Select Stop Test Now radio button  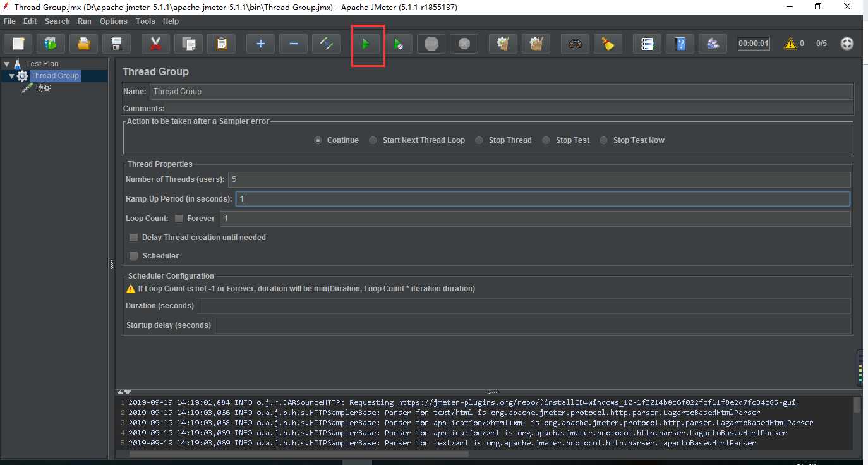click(x=604, y=140)
